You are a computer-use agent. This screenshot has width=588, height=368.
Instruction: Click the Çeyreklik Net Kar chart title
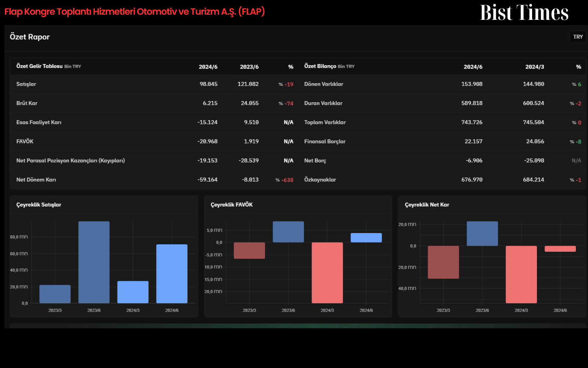click(427, 205)
